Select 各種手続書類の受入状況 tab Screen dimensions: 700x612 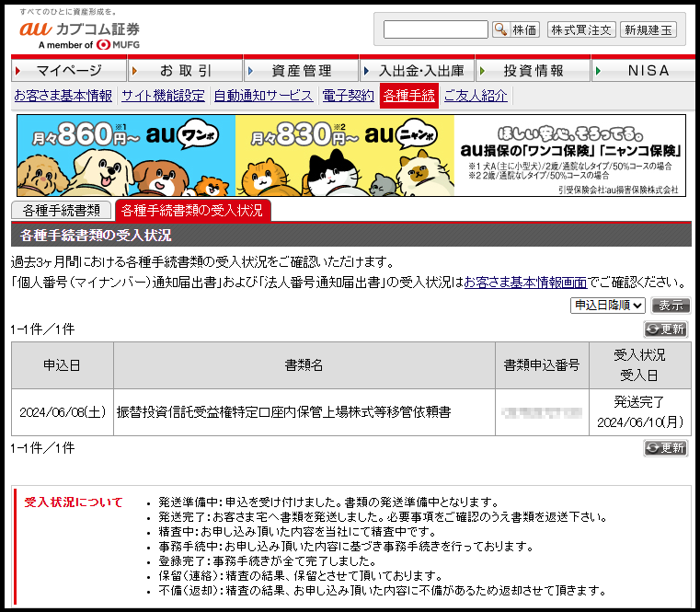(192, 210)
